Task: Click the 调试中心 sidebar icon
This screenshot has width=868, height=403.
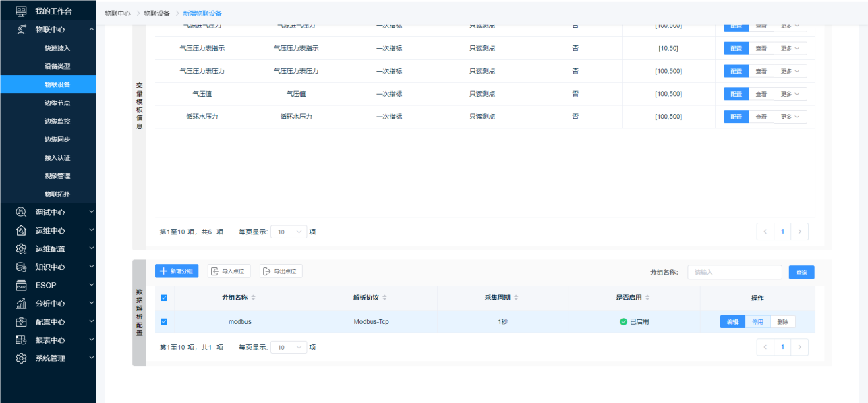Action: click(x=21, y=212)
